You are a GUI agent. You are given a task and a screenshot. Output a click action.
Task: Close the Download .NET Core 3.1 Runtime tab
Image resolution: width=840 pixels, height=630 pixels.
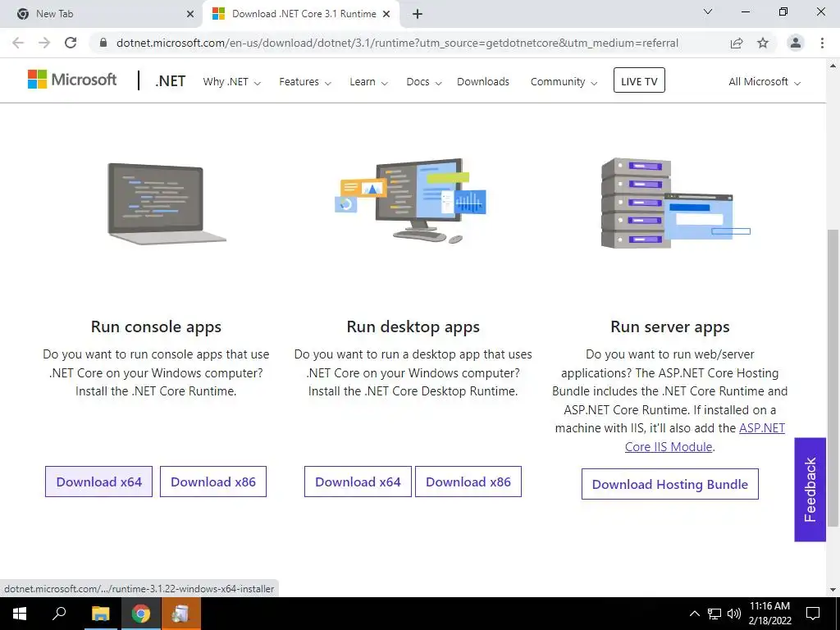(386, 14)
